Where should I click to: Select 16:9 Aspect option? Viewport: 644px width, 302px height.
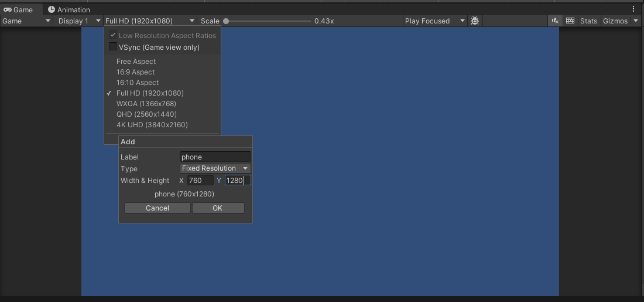coord(136,72)
